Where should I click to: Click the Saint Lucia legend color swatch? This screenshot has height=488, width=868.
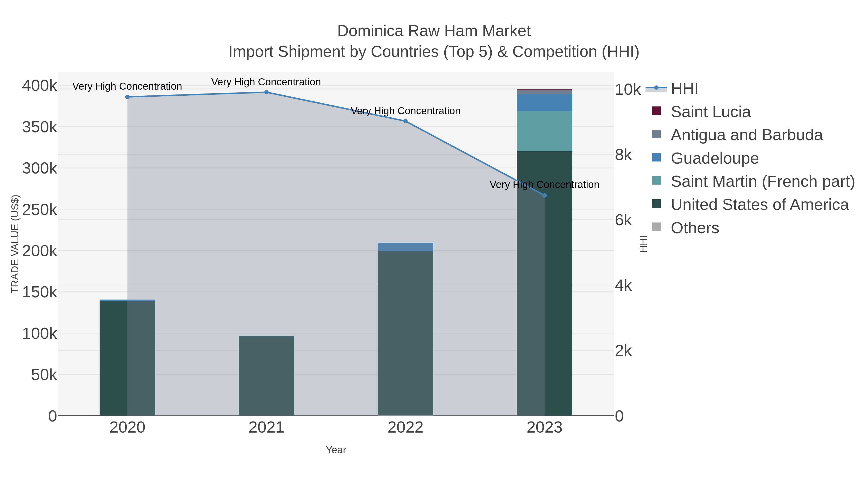point(656,111)
